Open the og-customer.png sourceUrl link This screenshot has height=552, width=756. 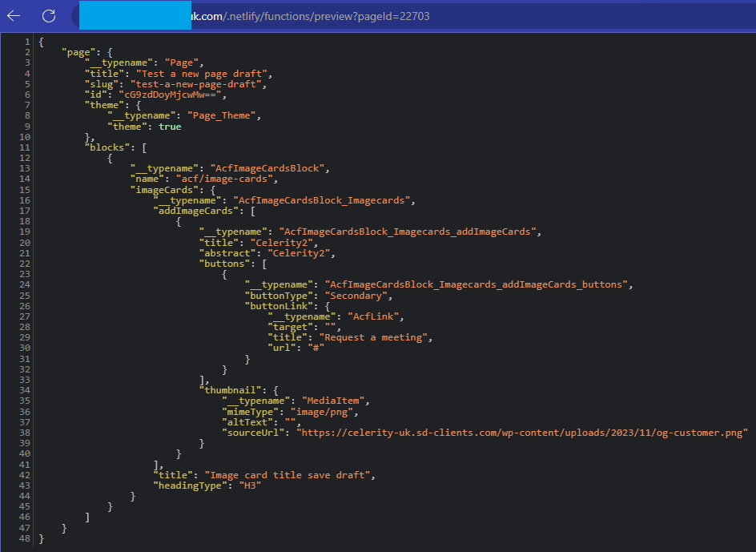click(x=521, y=432)
